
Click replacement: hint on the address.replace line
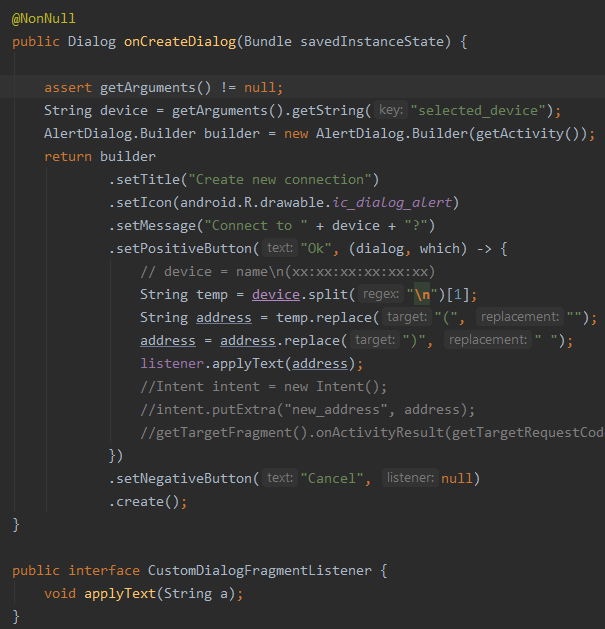488,340
